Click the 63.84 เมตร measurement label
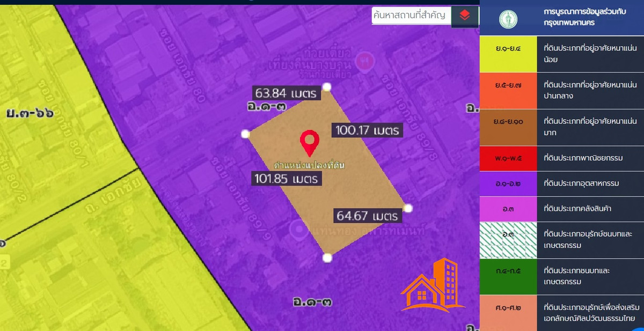 [x=287, y=93]
